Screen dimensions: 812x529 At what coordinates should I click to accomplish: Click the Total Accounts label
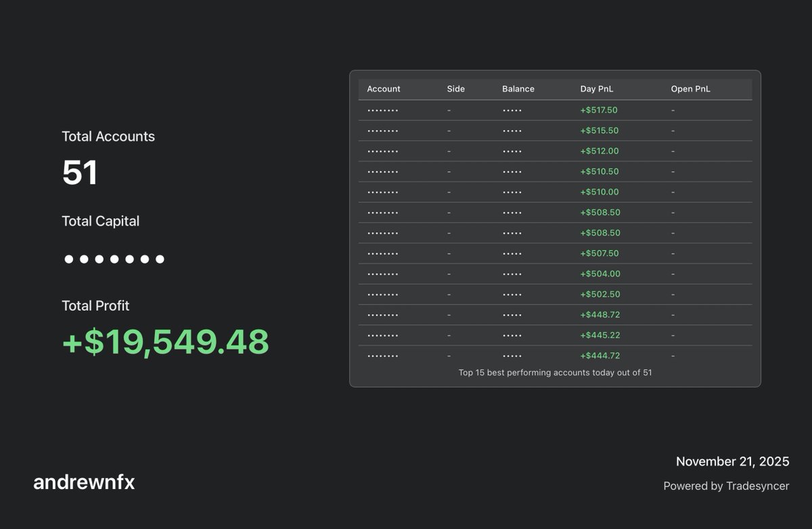(108, 136)
